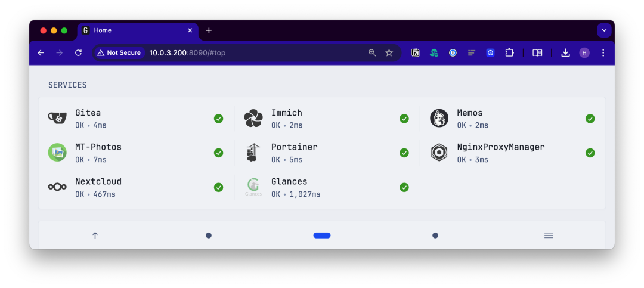Go back with the browser back arrow
Viewport: 644px width, 288px height.
click(41, 52)
